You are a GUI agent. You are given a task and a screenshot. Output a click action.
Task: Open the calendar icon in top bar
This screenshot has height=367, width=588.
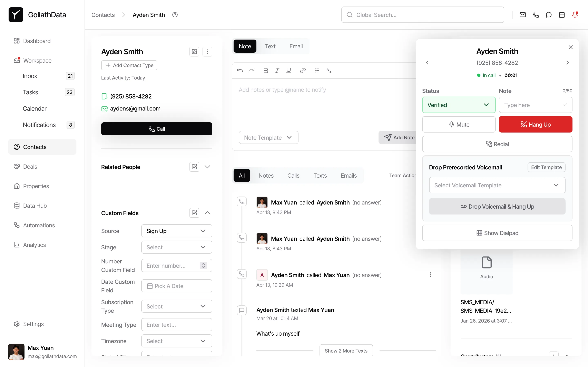click(x=562, y=15)
